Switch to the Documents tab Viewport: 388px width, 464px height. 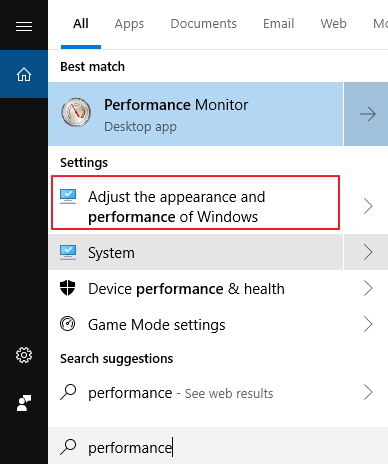(203, 24)
